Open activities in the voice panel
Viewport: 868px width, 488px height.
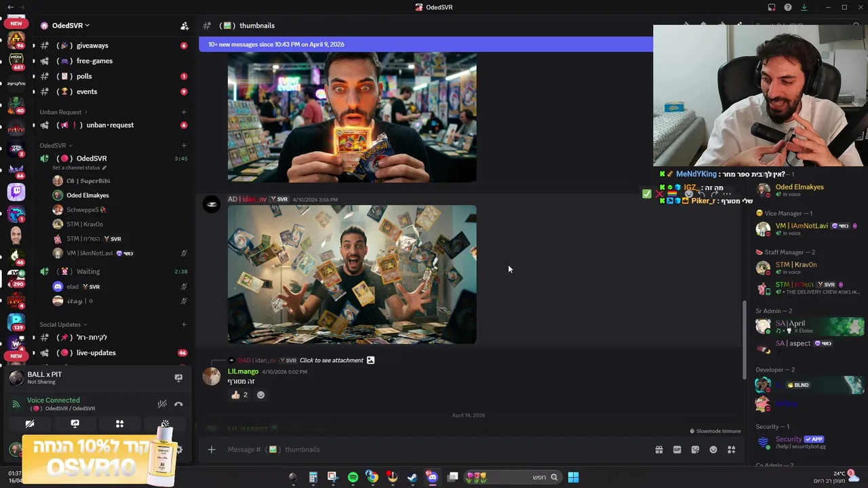click(119, 424)
